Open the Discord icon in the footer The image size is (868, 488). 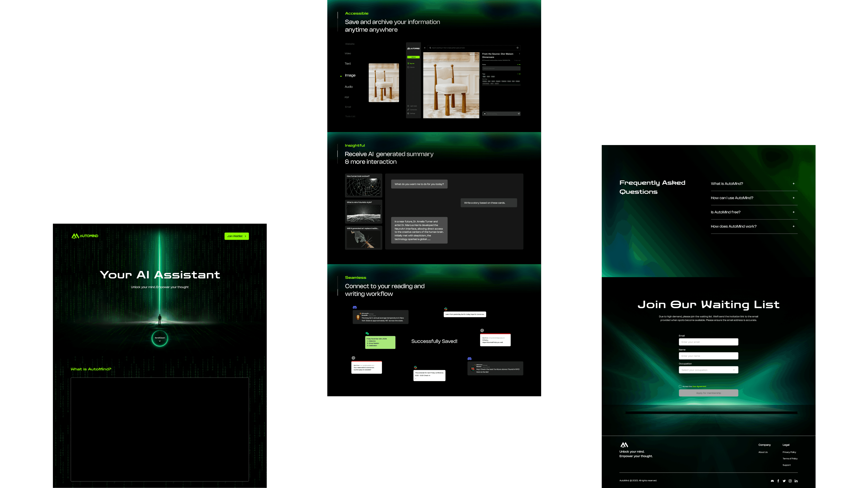772,481
